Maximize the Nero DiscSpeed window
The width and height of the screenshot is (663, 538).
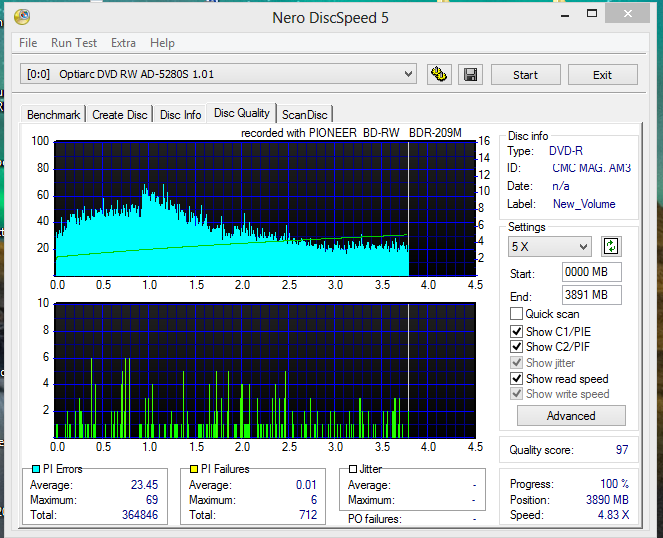[x=592, y=14]
